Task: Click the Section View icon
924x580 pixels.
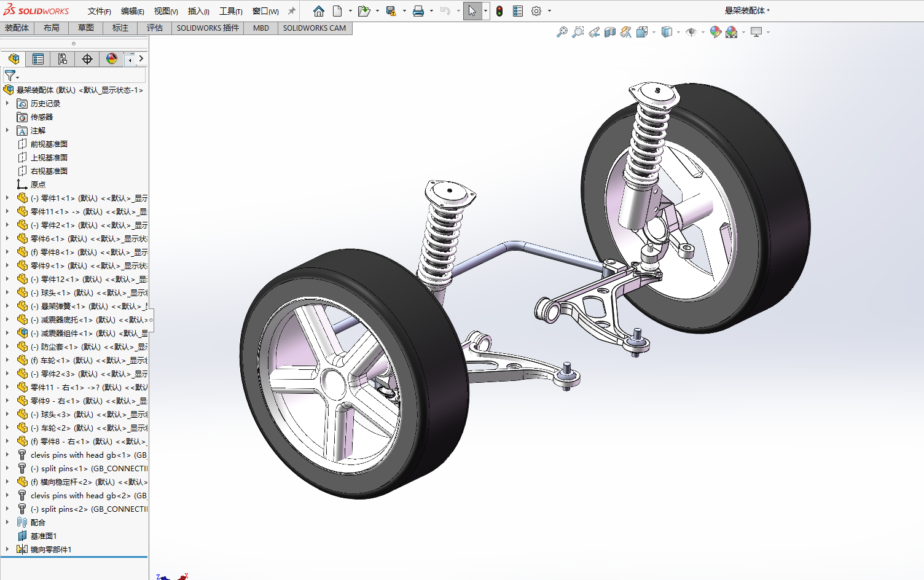Action: pos(609,32)
